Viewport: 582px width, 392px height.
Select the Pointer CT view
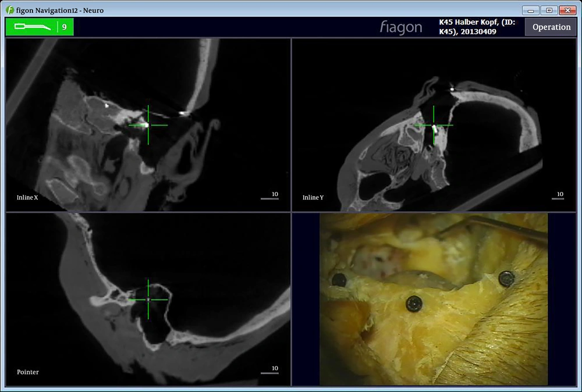click(148, 300)
